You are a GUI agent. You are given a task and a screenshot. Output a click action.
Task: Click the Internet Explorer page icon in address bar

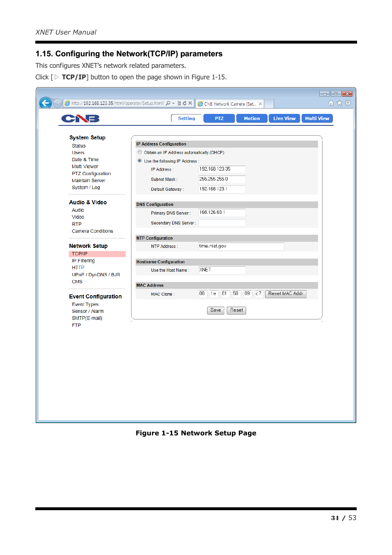tap(67, 103)
